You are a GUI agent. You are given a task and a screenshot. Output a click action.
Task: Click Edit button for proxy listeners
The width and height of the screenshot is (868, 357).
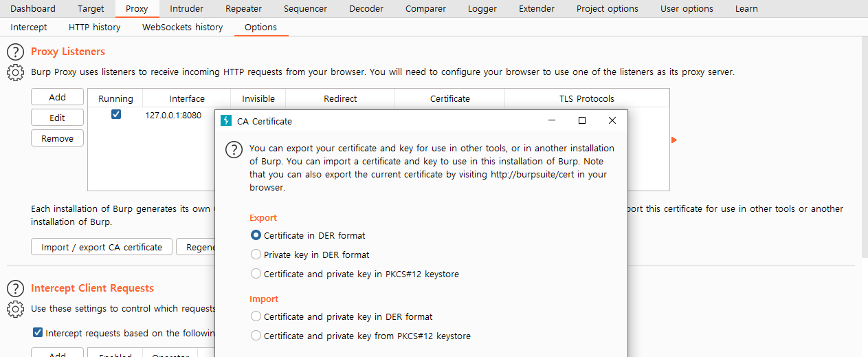coord(57,118)
